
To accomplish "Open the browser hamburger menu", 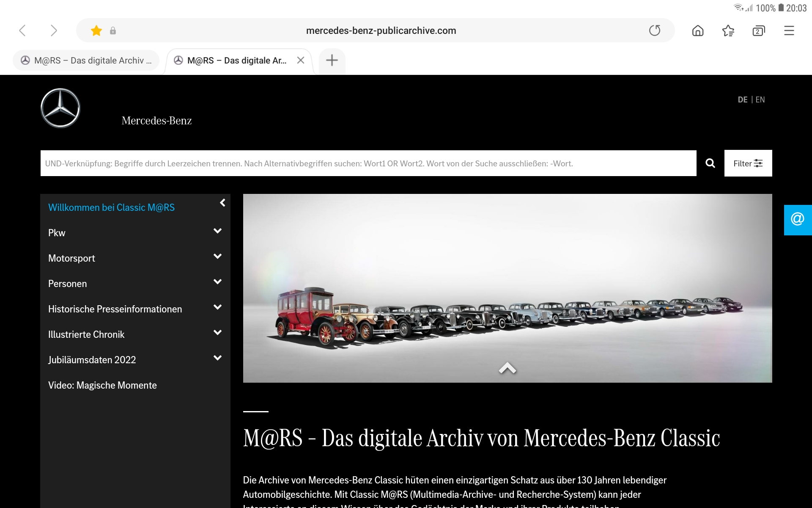I will [x=789, y=30].
